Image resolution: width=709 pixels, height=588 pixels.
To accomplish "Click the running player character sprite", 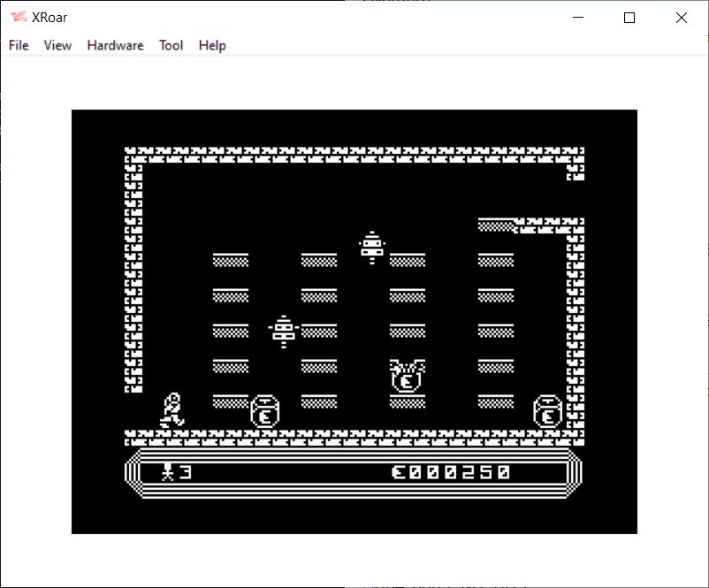I will click(x=172, y=410).
